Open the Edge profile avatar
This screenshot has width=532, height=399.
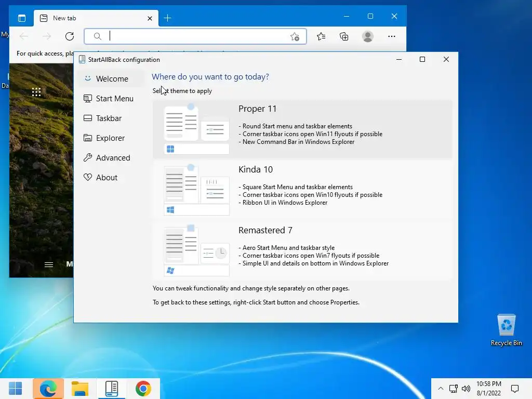click(368, 36)
